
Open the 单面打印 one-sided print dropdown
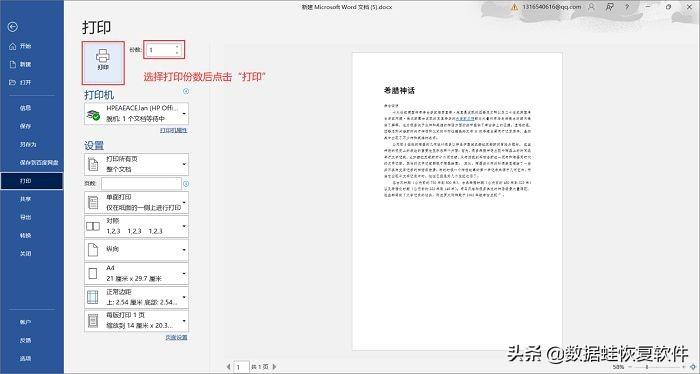(136, 203)
